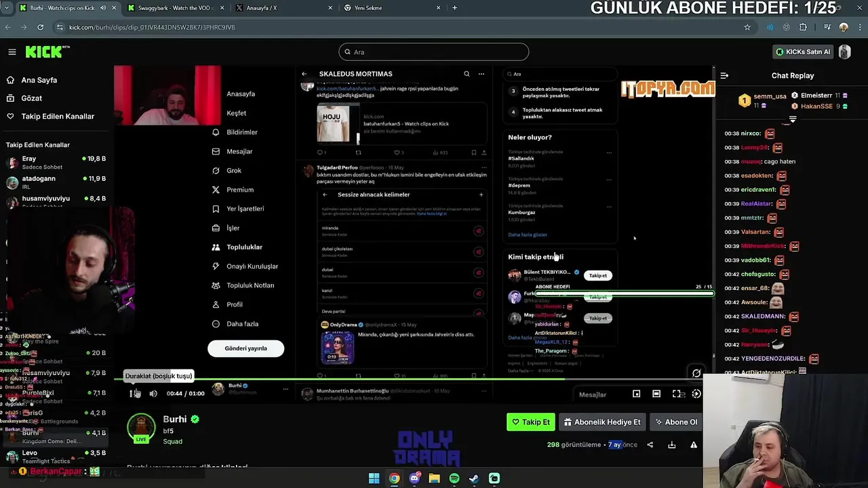Open the playback settings icon in the player
The height and width of the screenshot is (488, 868).
click(x=696, y=394)
